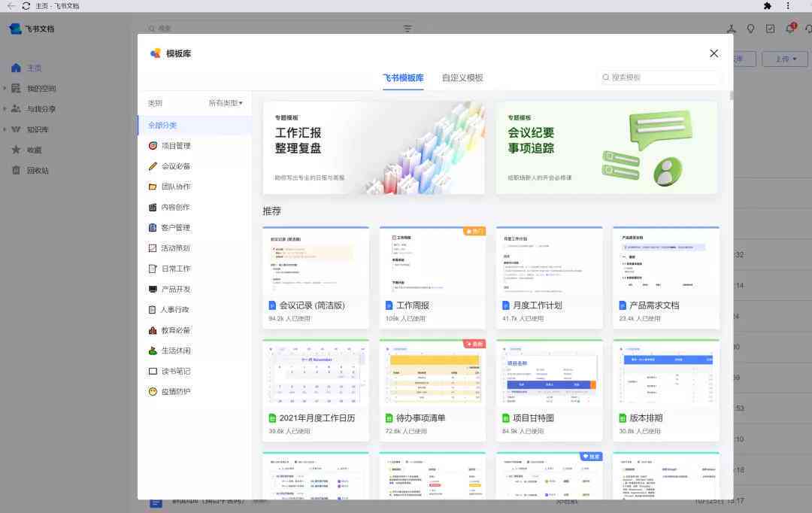
Task: Click the 内容创作 clapperboard icon
Action: coord(153,208)
